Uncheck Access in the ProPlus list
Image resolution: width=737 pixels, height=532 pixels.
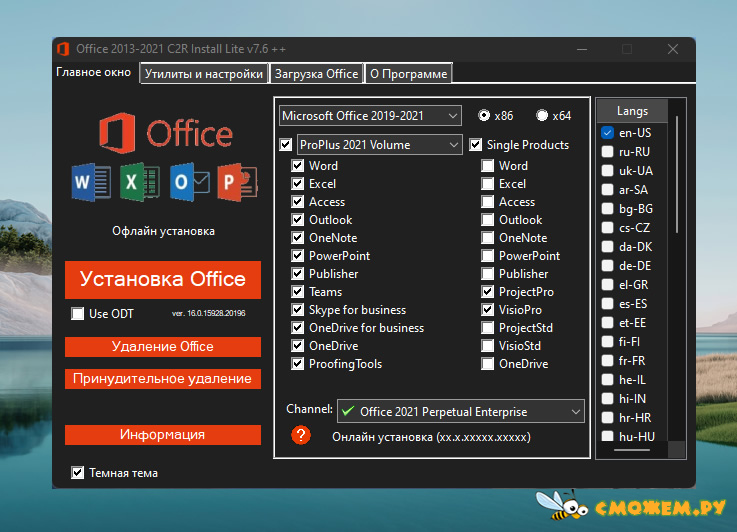pos(298,202)
